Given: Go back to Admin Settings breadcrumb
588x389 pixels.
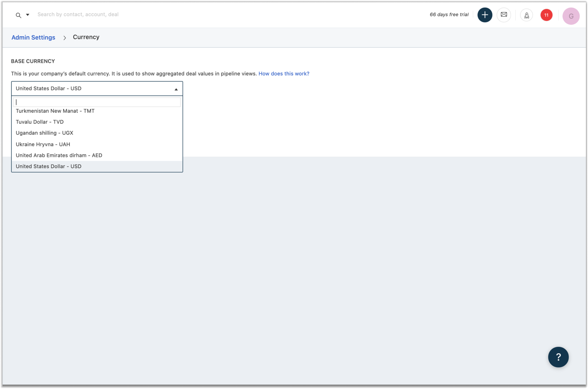Looking at the screenshot, I should tap(33, 37).
